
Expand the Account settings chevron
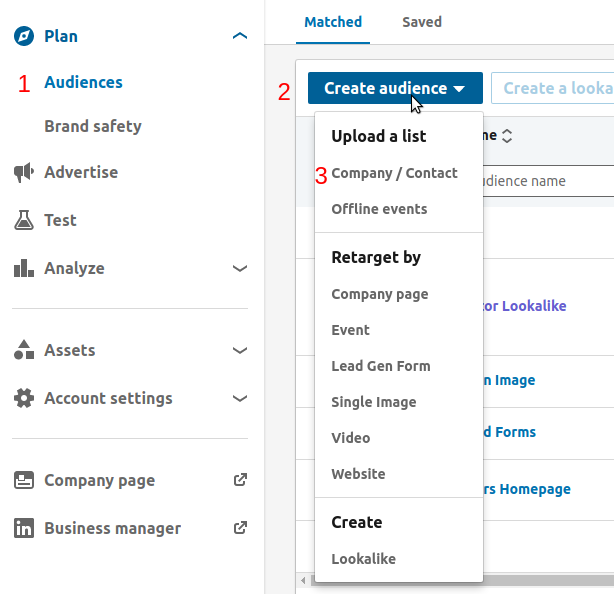[239, 399]
